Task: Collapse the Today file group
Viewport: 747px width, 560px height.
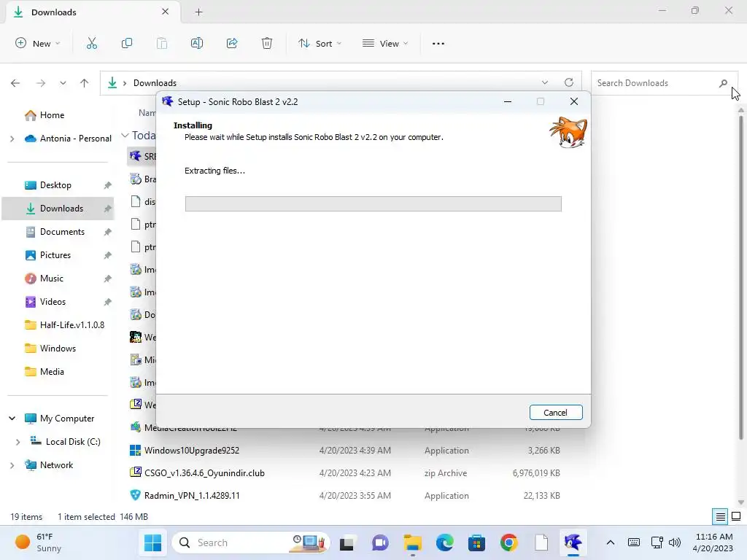Action: point(125,135)
